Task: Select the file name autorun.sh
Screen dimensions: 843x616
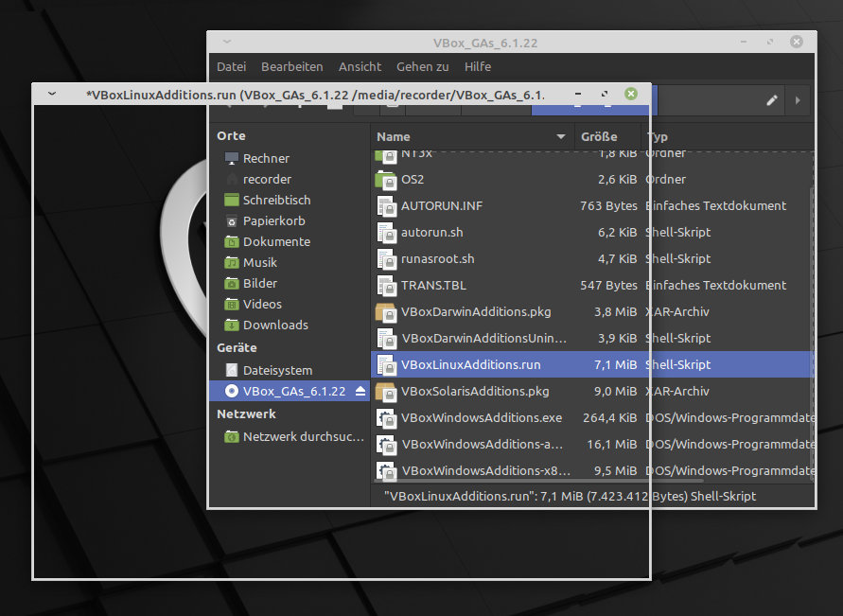Action: click(x=431, y=232)
